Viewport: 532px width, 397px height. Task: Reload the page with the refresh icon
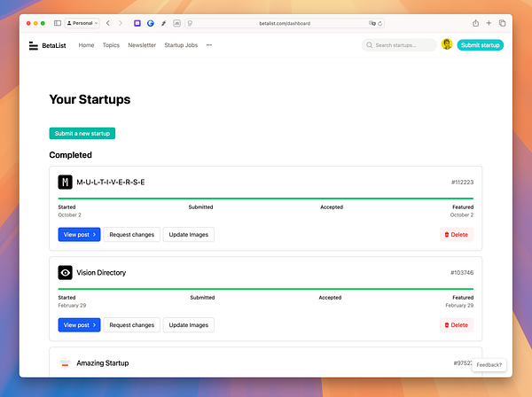click(380, 23)
